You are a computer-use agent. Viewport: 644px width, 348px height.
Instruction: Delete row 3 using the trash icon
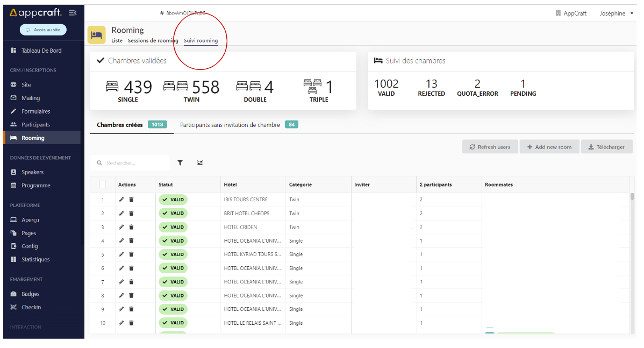(x=131, y=227)
